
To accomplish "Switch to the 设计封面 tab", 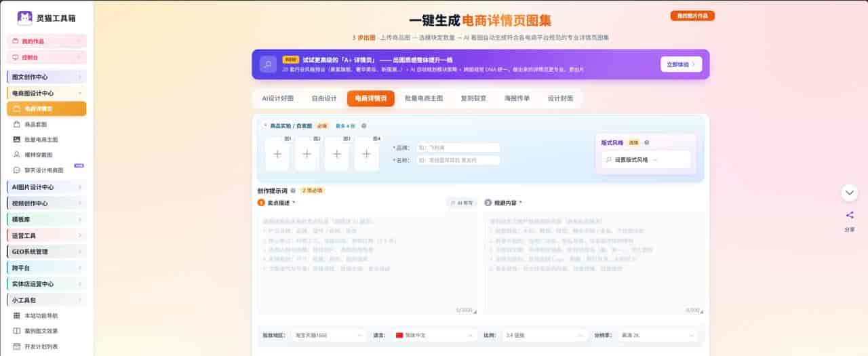I will click(x=560, y=98).
